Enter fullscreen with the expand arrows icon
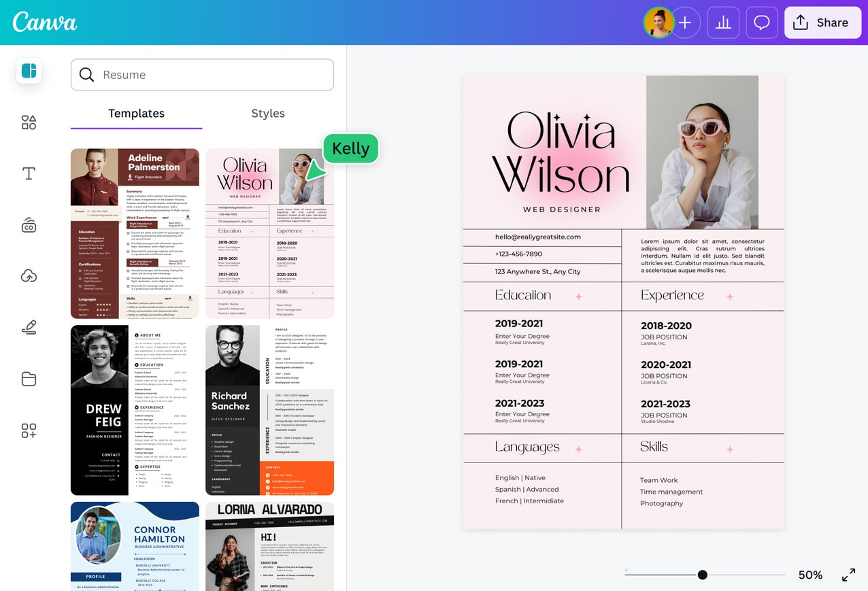 tap(848, 575)
